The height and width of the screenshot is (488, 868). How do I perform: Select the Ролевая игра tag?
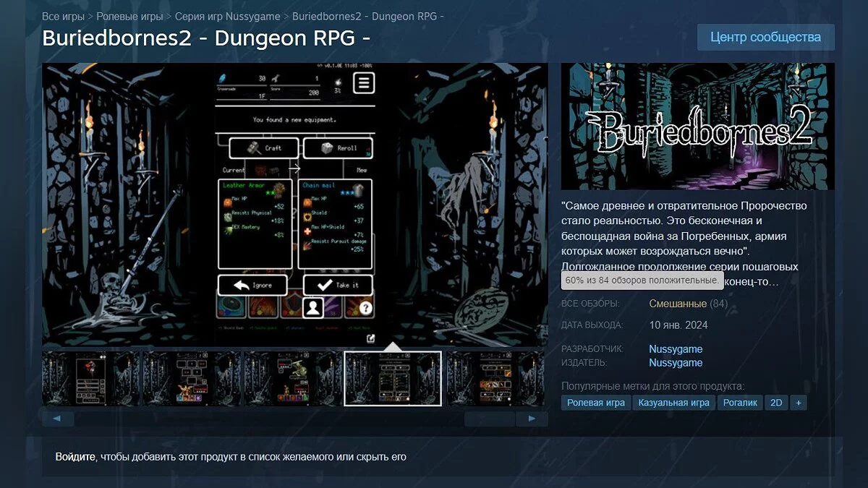coord(595,403)
